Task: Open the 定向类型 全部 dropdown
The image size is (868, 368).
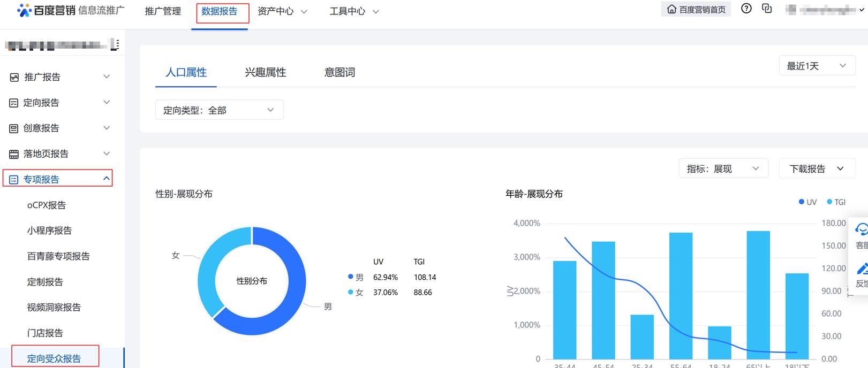Action: [219, 110]
